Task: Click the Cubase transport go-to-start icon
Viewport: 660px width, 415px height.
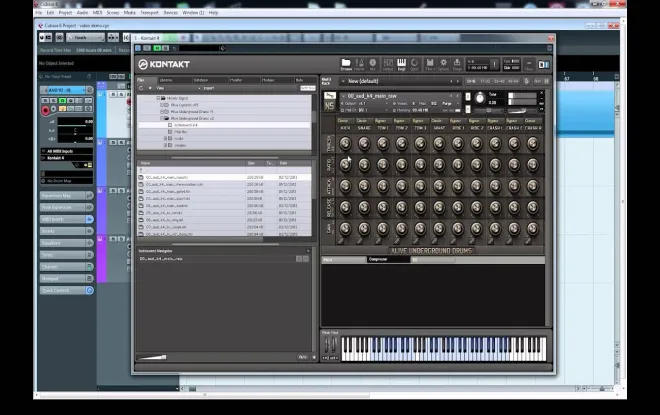Action: point(126,37)
